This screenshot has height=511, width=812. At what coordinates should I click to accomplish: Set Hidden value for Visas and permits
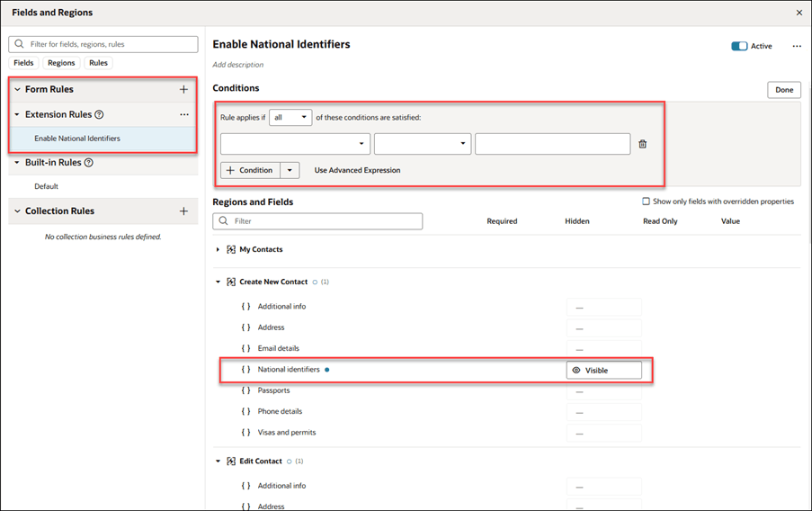(603, 434)
